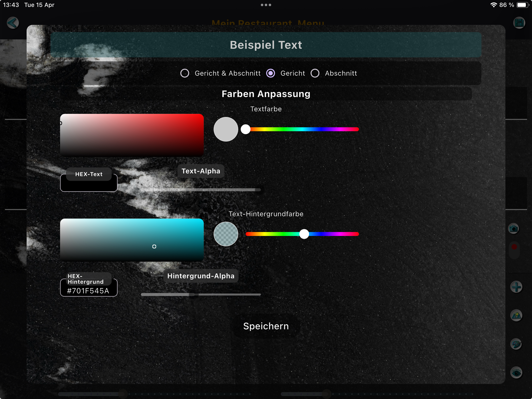532x399 pixels.
Task: Tap the bottom-most circular icon in sidebar
Action: point(516,373)
